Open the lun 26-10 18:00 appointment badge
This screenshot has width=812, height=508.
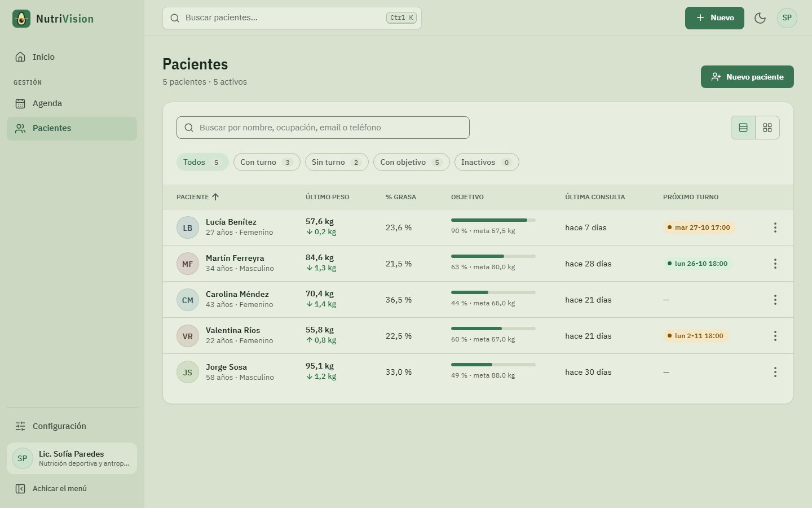[698, 264]
